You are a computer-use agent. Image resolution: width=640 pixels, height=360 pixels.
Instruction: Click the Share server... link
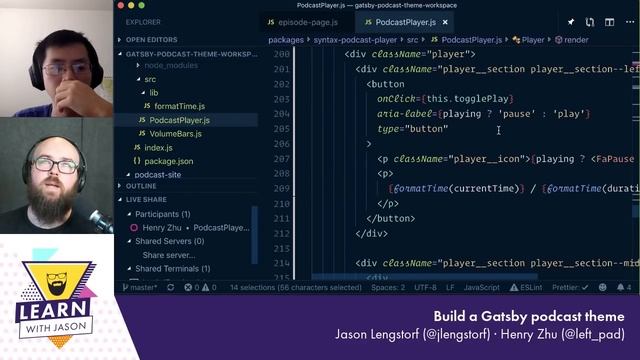pyautogui.click(x=169, y=255)
